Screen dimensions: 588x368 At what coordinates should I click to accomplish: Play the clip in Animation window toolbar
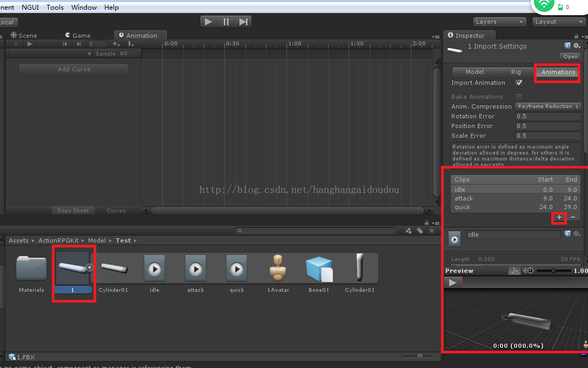click(x=30, y=44)
